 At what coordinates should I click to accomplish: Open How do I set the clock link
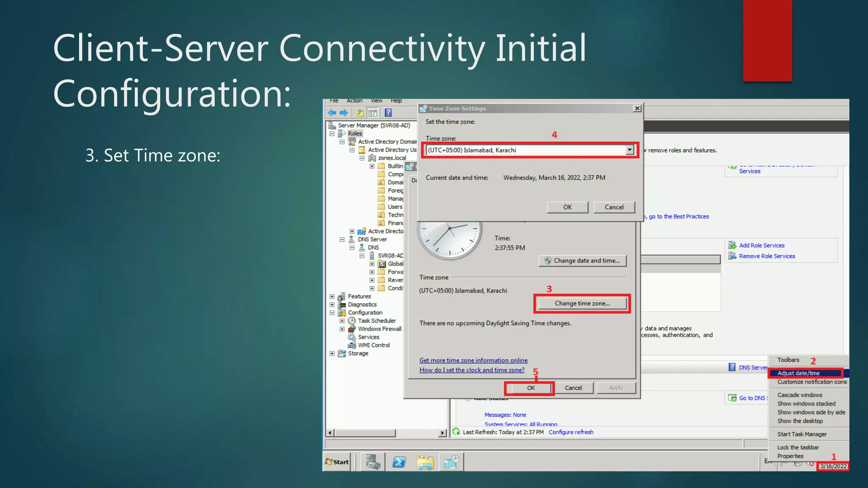click(x=472, y=370)
